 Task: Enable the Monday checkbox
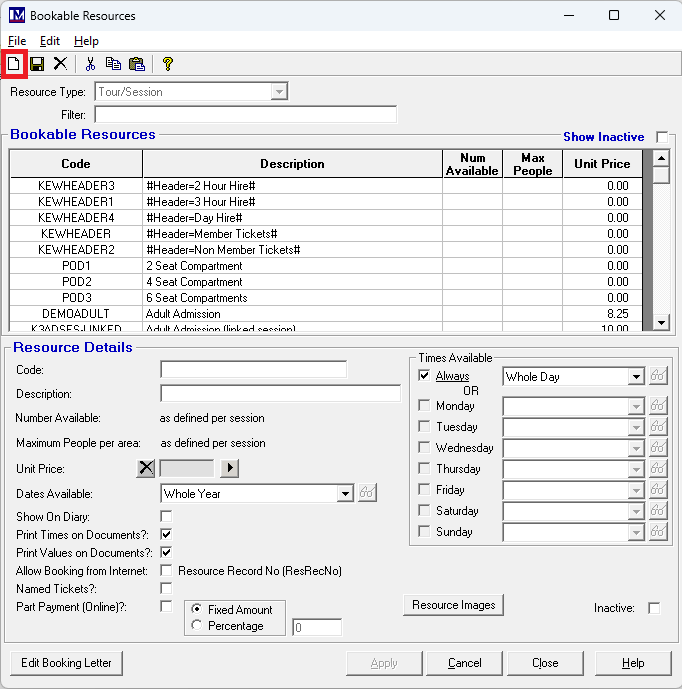[424, 405]
